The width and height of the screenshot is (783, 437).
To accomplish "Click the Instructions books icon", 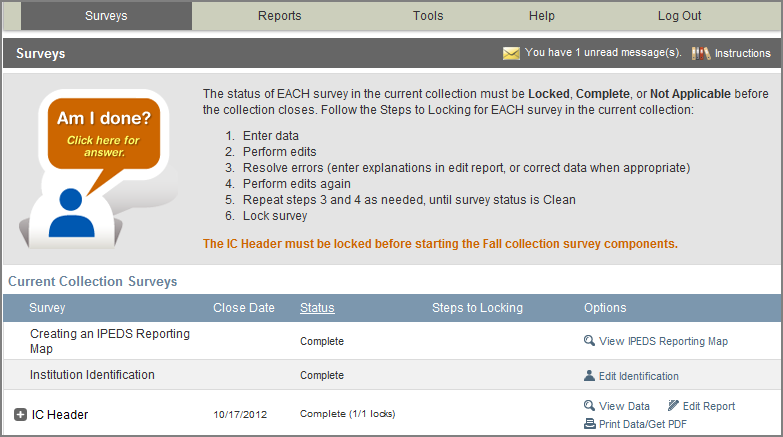I will pos(700,53).
